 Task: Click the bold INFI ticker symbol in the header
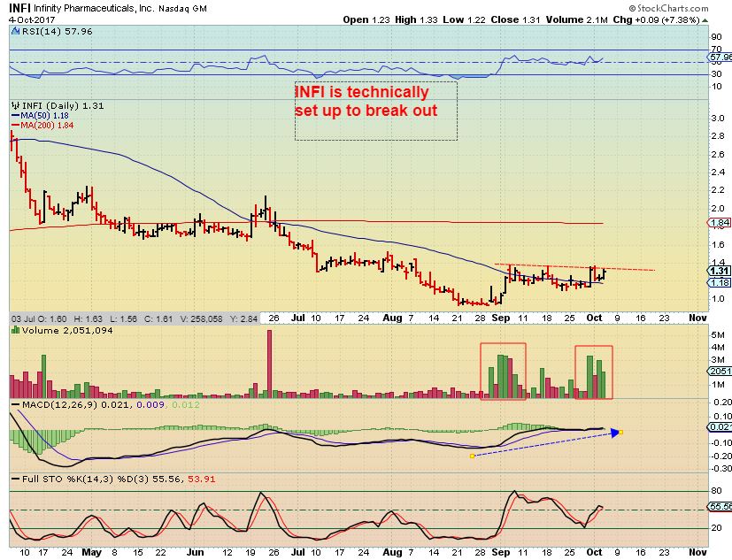19,8
